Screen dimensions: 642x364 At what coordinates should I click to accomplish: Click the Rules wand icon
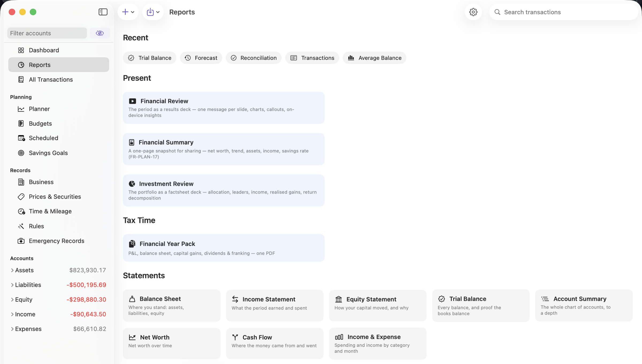[x=21, y=226]
